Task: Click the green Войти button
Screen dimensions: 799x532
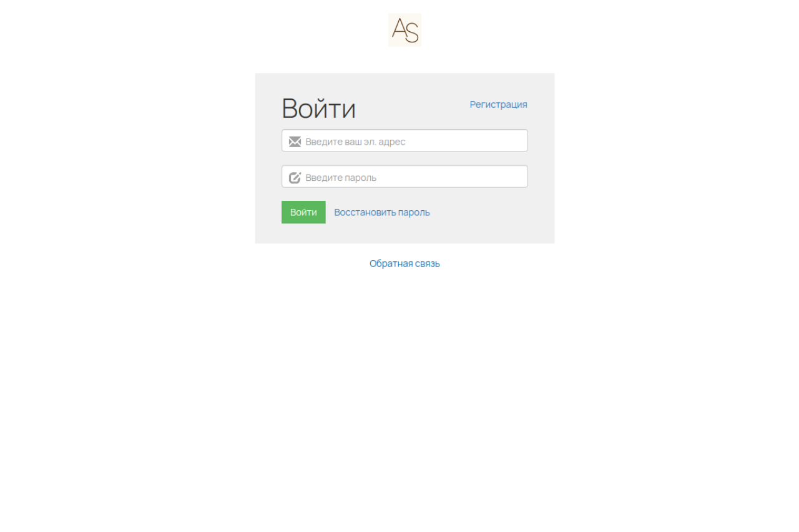Action: 303,212
